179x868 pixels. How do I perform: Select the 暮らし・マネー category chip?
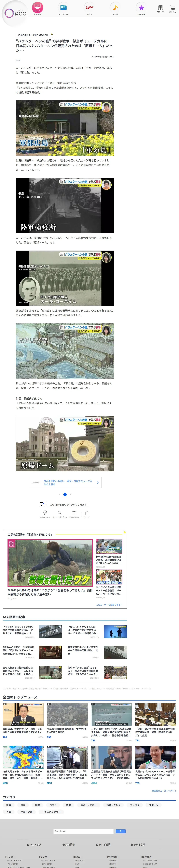(x=88, y=805)
